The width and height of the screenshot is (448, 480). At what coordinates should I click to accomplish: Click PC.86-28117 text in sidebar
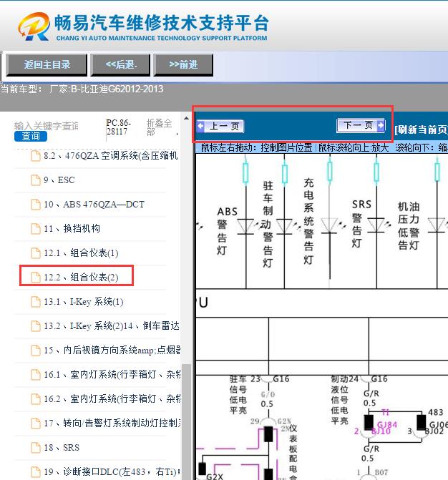point(119,127)
